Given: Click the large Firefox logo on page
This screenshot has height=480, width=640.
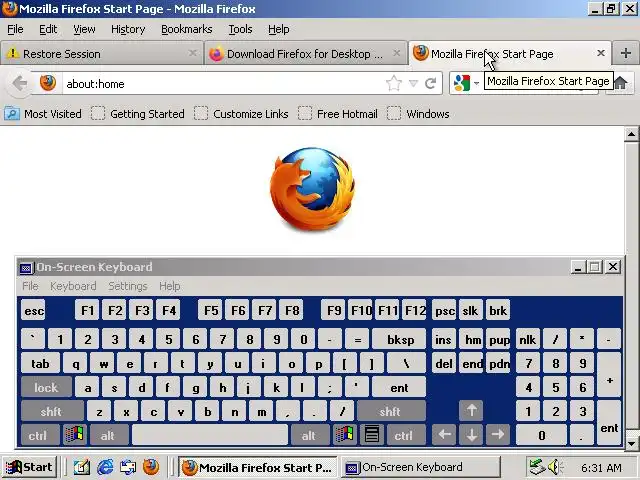Looking at the screenshot, I should click(312, 189).
